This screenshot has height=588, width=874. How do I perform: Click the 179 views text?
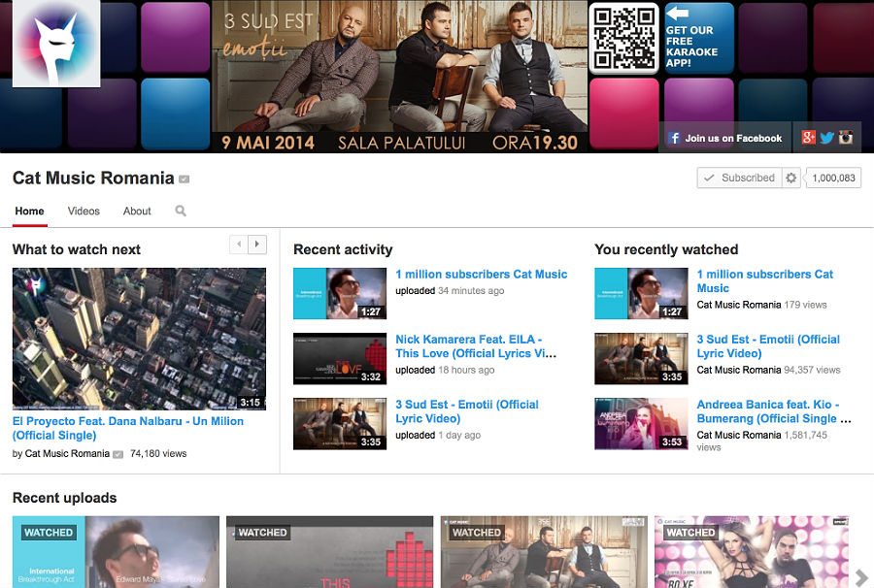(x=805, y=305)
